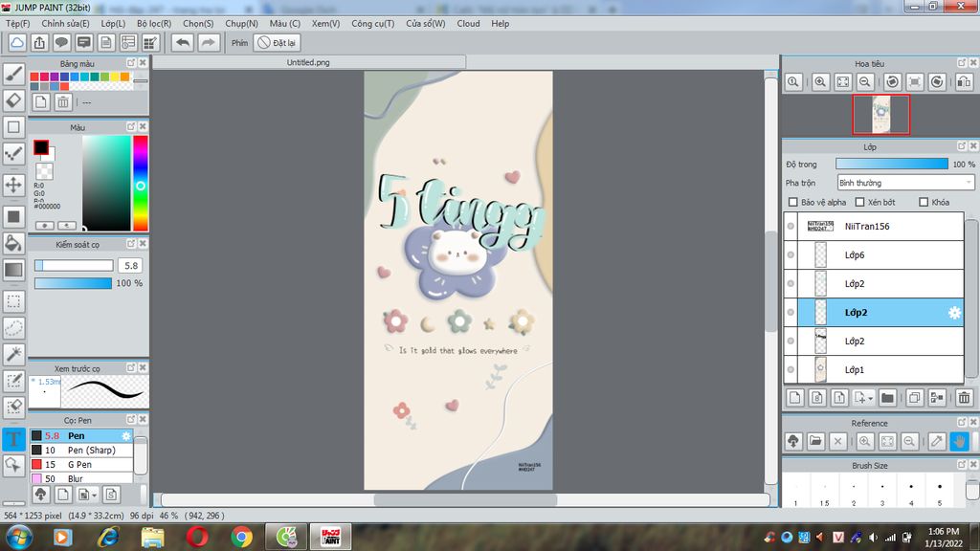Open Google Chrome from the taskbar
The width and height of the screenshot is (980, 551).
[x=242, y=537]
